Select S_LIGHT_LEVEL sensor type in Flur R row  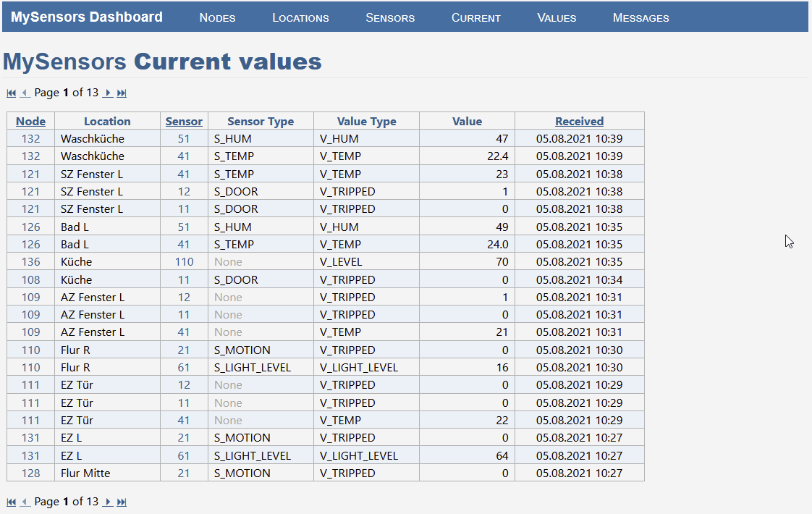(x=252, y=367)
